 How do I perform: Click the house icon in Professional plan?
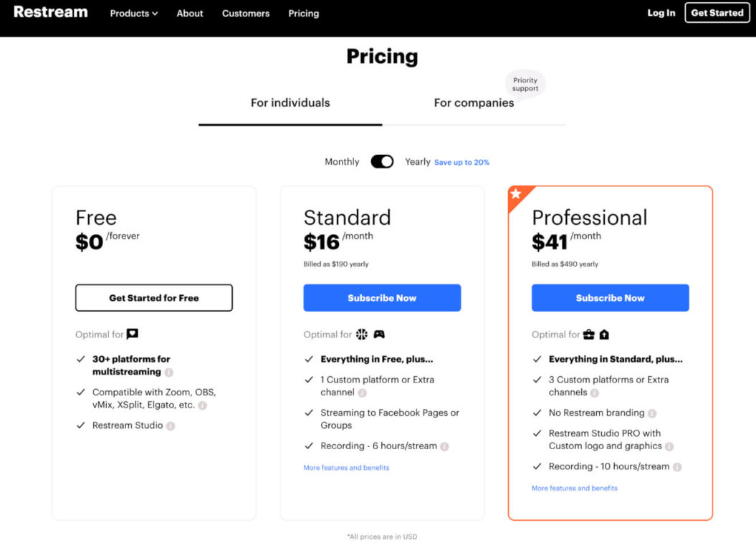pos(604,335)
